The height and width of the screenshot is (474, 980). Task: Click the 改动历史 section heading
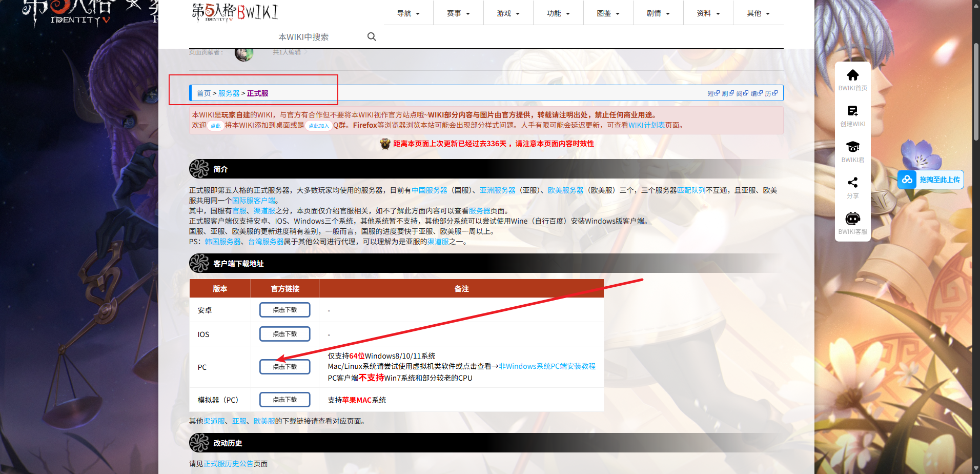click(x=228, y=443)
